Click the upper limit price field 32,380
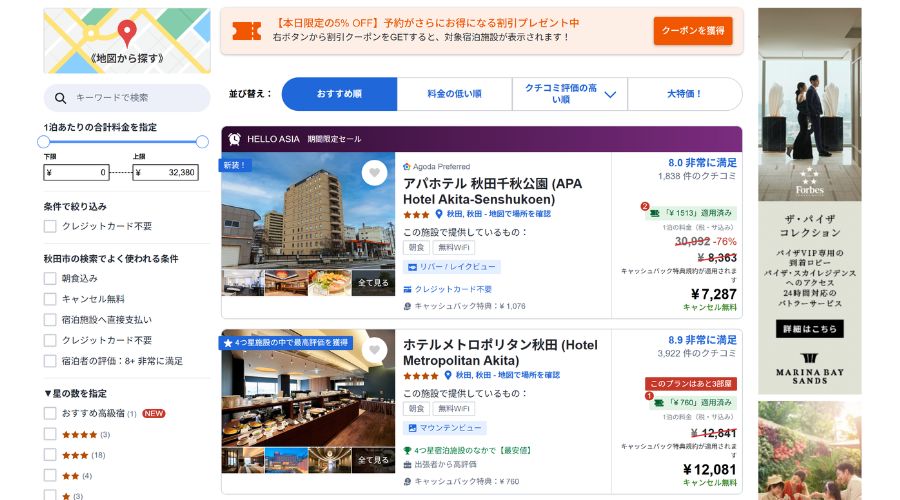 pyautogui.click(x=166, y=172)
